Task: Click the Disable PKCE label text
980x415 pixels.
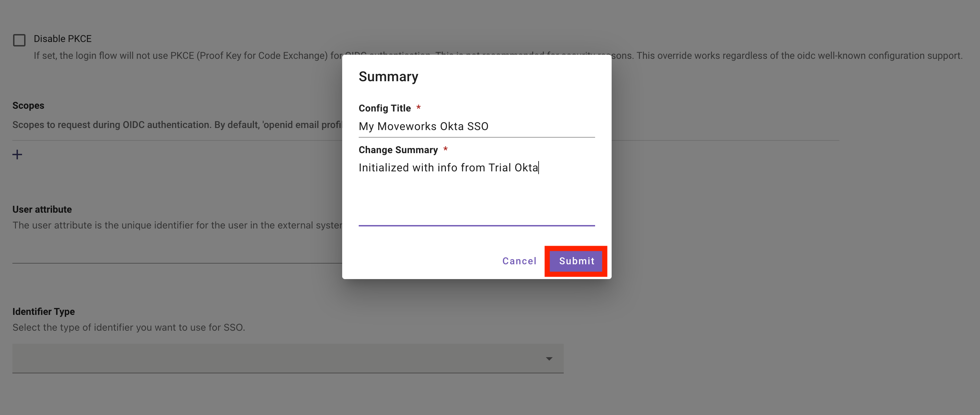Action: (x=62, y=39)
